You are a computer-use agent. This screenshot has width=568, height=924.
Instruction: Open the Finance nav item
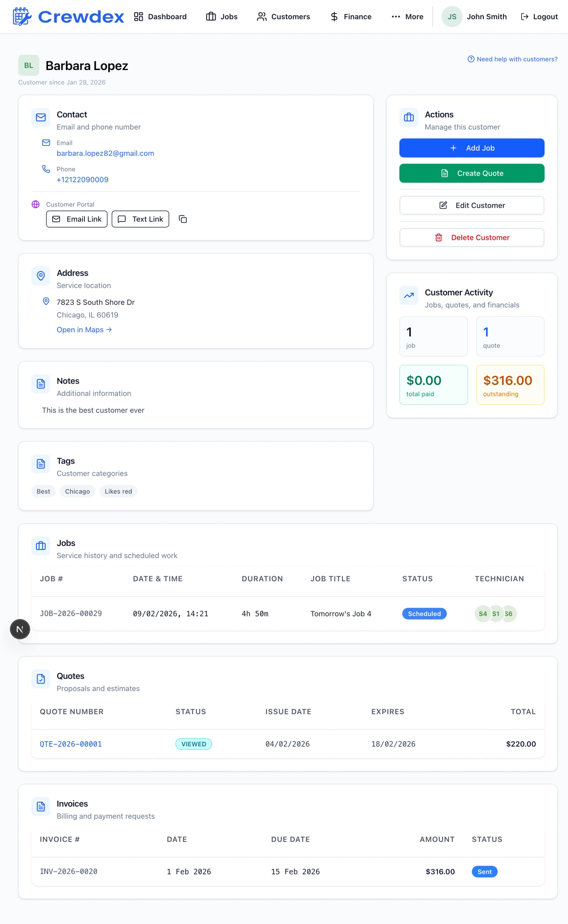click(351, 17)
